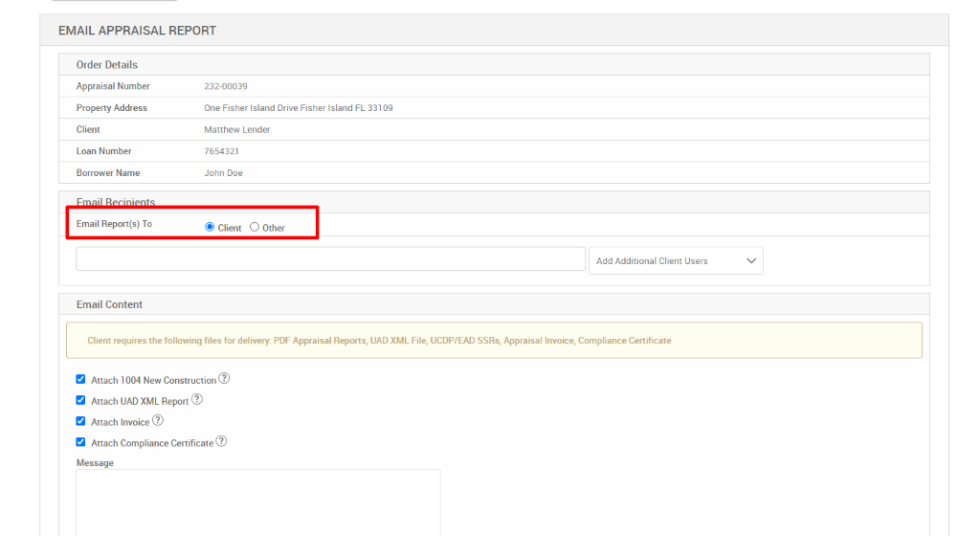
Task: Click appraisal number 232-00039
Action: click(x=226, y=86)
